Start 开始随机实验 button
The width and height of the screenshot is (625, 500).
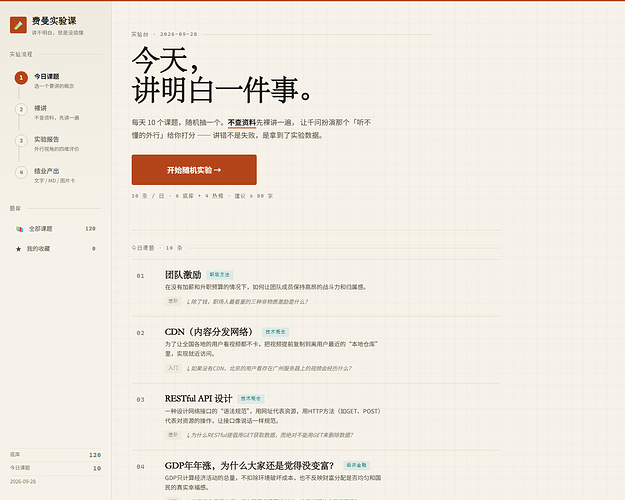tap(194, 170)
